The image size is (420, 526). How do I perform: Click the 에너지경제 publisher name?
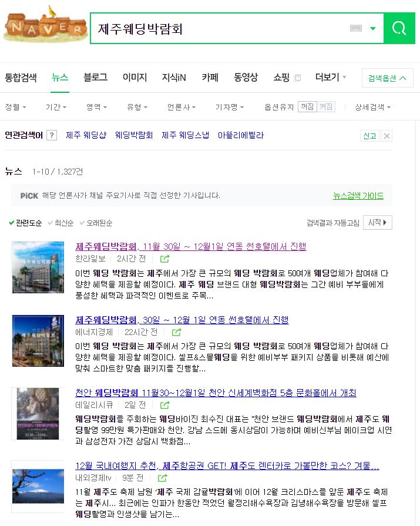(x=94, y=332)
